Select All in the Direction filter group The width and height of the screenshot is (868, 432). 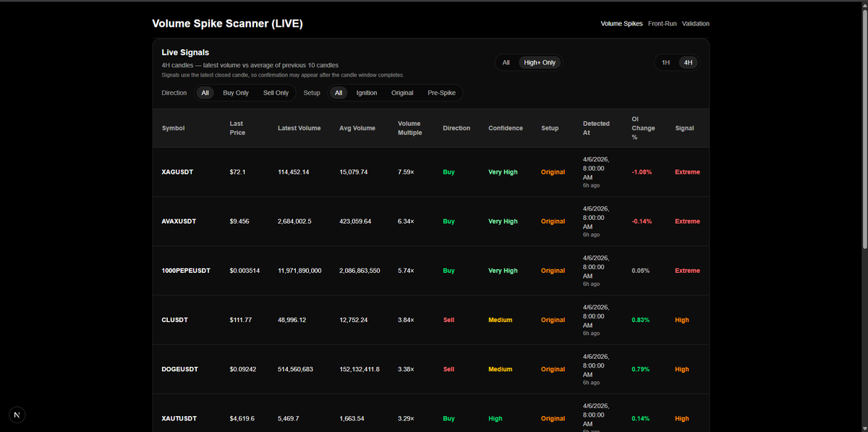click(205, 93)
